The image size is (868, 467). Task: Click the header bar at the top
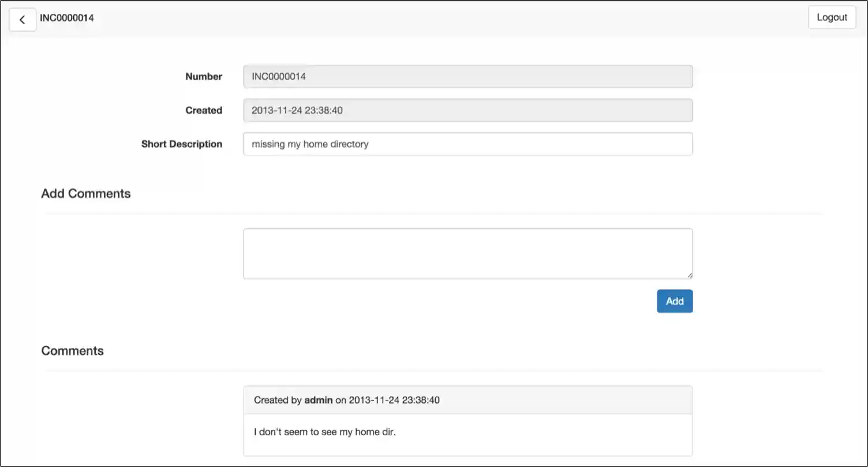[x=433, y=18]
